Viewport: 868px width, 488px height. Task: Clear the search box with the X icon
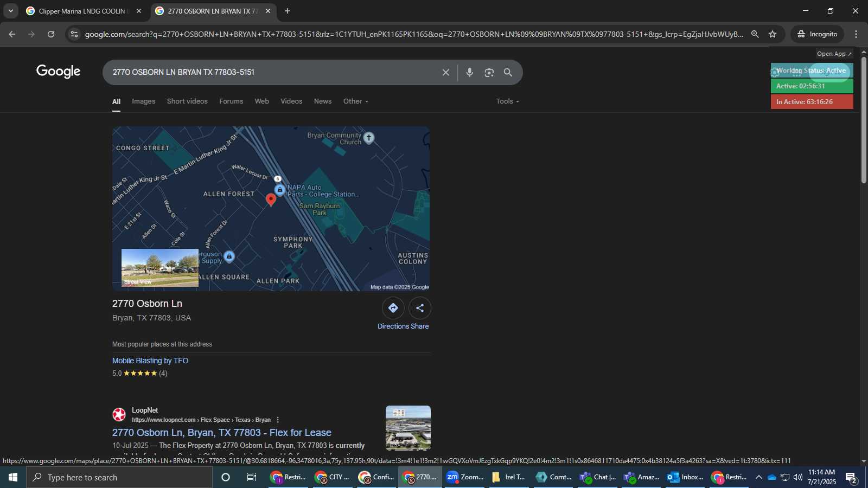(x=445, y=72)
